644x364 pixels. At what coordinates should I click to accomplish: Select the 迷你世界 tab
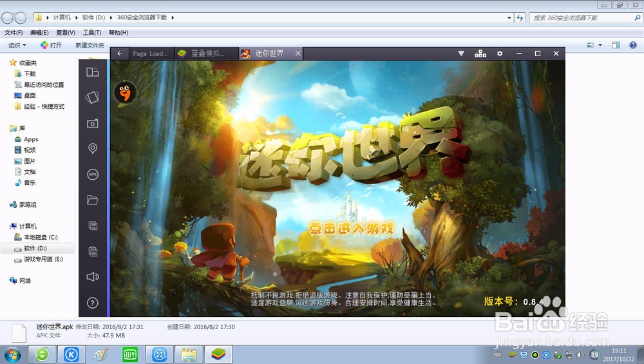click(x=269, y=53)
